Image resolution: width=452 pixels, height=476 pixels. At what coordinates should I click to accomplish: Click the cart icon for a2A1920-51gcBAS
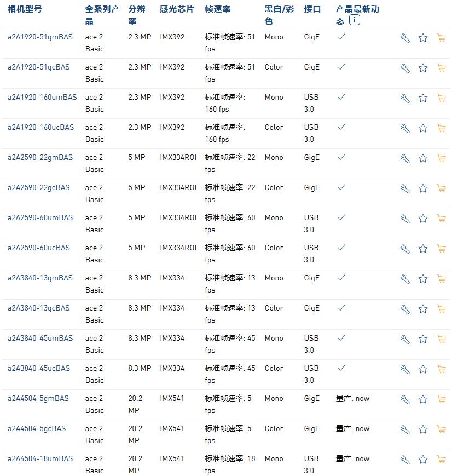[442, 68]
